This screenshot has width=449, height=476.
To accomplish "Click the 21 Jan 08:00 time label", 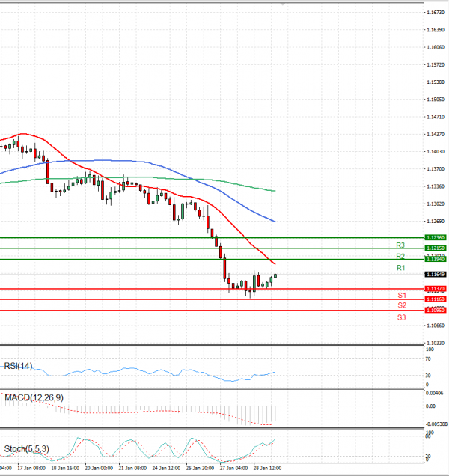I will coord(132,468).
